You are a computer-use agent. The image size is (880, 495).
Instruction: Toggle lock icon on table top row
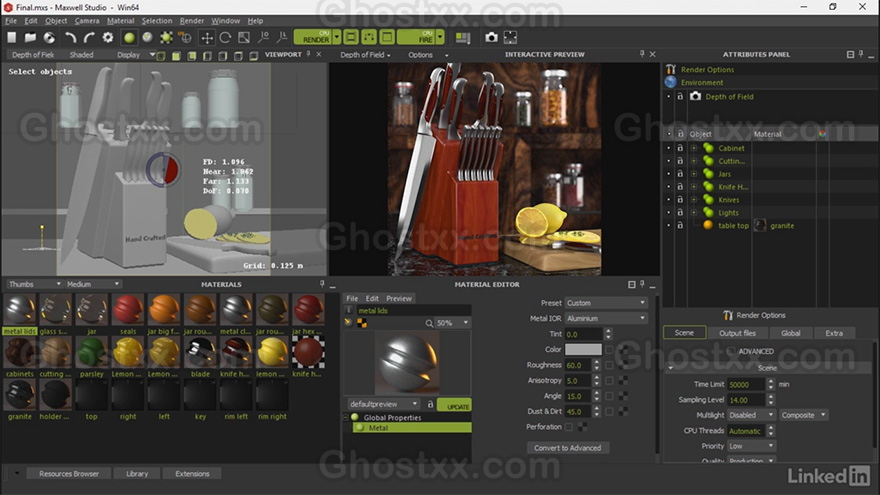[680, 226]
